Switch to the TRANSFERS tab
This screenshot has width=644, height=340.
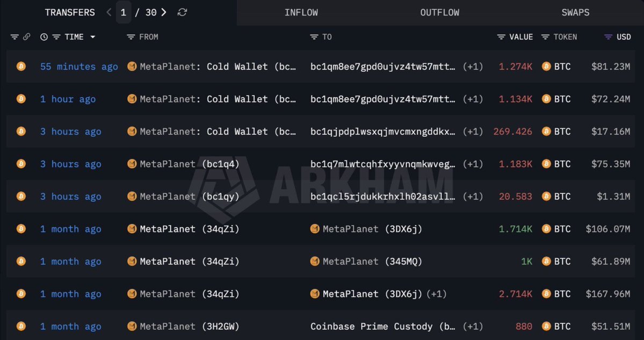(70, 13)
